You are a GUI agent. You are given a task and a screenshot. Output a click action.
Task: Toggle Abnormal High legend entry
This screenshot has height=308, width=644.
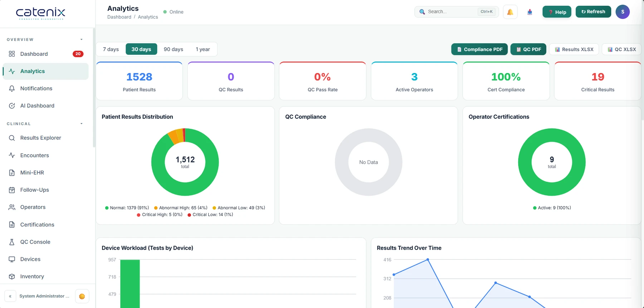click(181, 208)
